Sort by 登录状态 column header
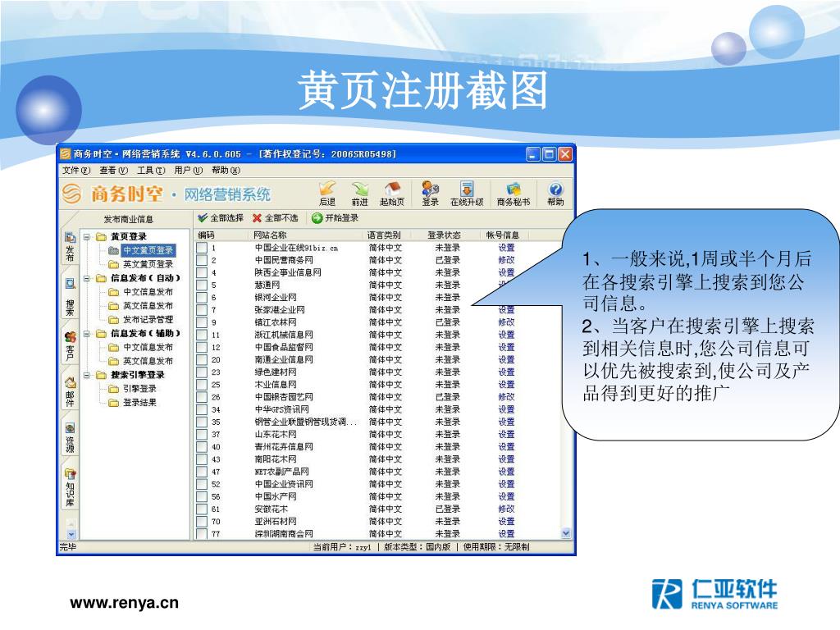The width and height of the screenshot is (840, 630). (x=444, y=235)
